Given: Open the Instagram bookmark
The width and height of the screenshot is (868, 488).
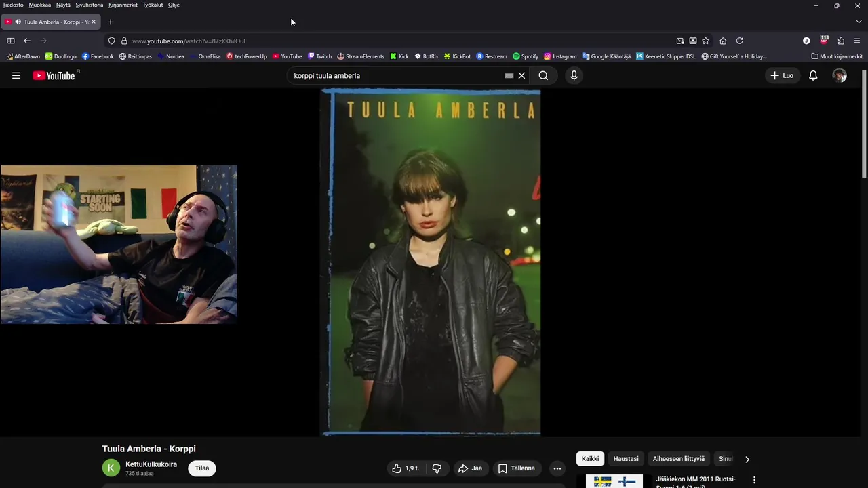Looking at the screenshot, I should click(560, 56).
